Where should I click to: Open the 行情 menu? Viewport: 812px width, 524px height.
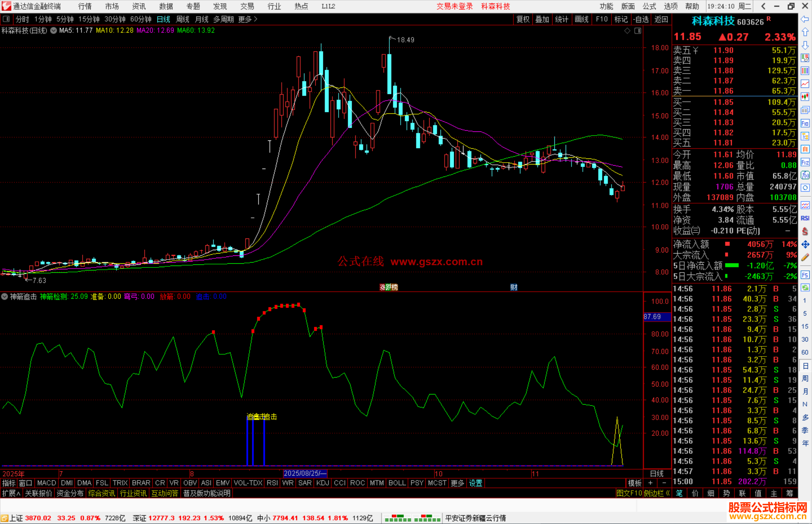tap(85, 6)
